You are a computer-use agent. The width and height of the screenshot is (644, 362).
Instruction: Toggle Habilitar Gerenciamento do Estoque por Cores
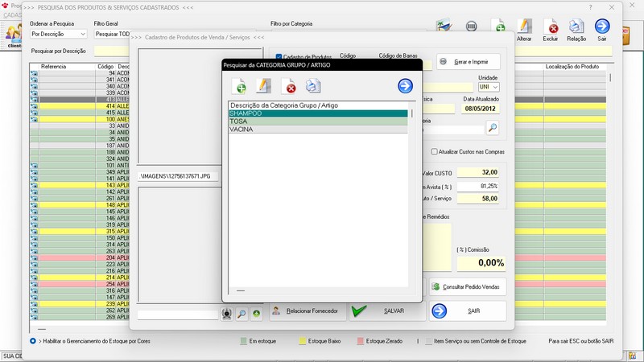pos(33,341)
